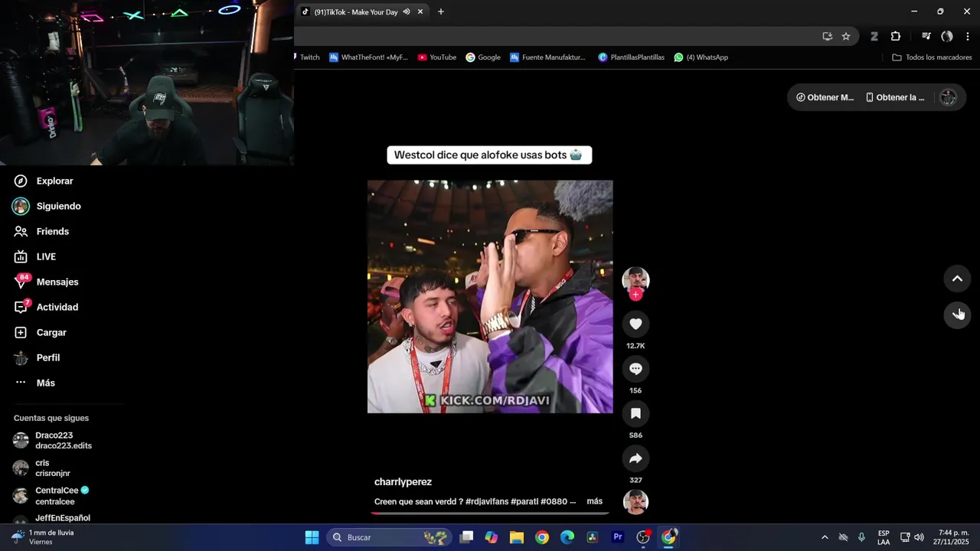
Task: Launch Premiere Pro from the taskbar
Action: pyautogui.click(x=618, y=537)
